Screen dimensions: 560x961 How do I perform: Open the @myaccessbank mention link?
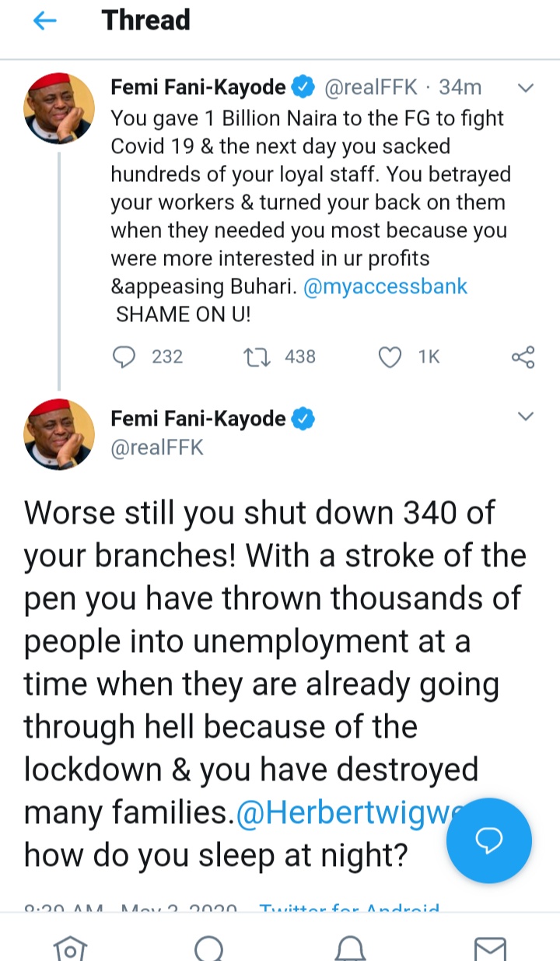pyautogui.click(x=387, y=286)
